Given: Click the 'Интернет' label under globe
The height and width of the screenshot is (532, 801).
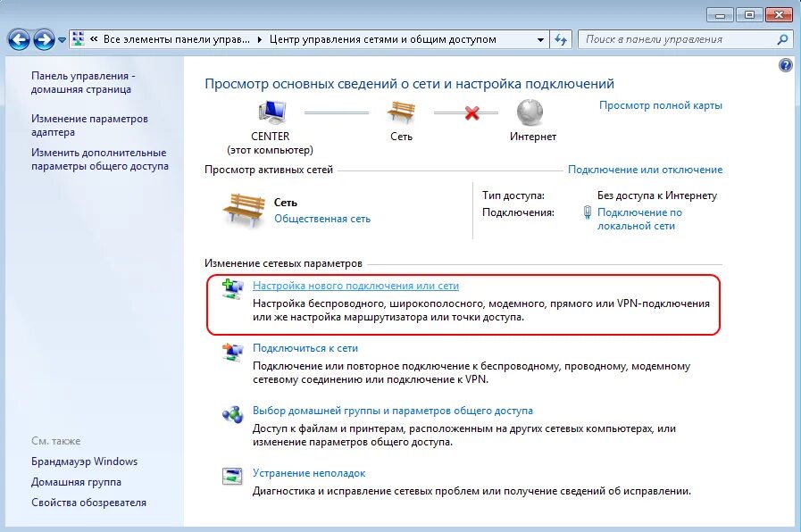Looking at the screenshot, I should [x=533, y=137].
